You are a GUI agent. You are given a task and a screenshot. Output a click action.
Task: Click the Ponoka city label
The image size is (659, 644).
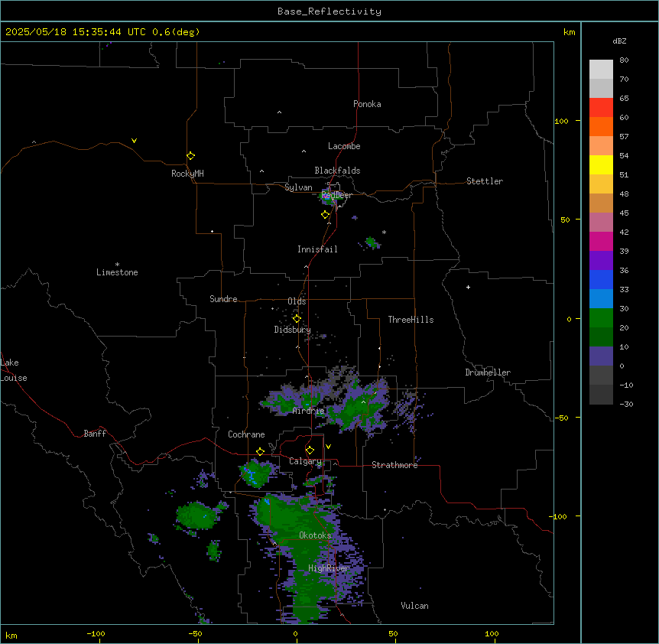click(x=367, y=104)
